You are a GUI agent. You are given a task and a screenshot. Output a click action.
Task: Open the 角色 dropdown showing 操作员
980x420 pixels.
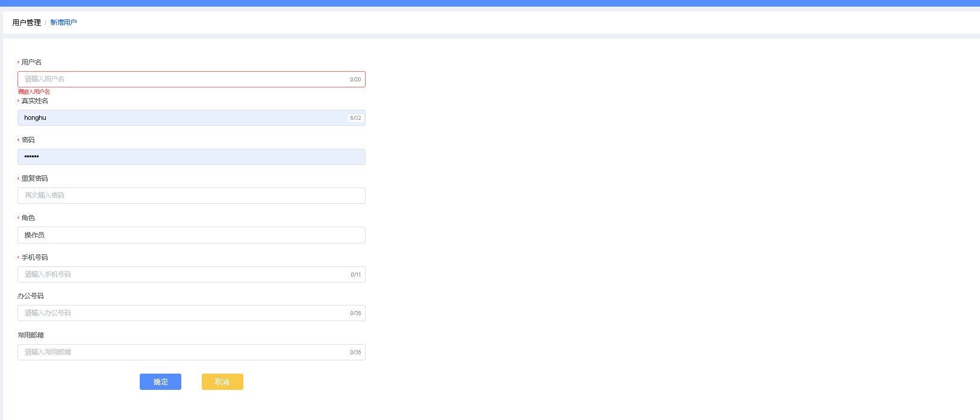(x=191, y=235)
